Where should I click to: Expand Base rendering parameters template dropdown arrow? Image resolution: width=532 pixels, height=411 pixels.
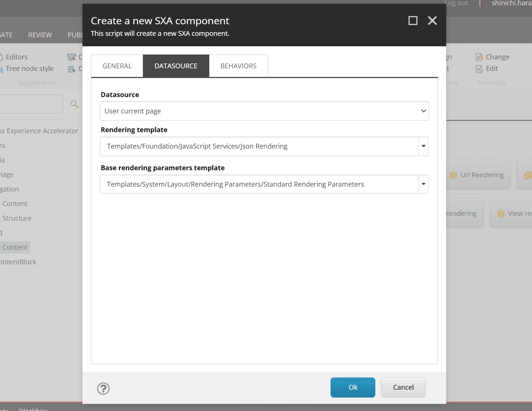click(423, 184)
